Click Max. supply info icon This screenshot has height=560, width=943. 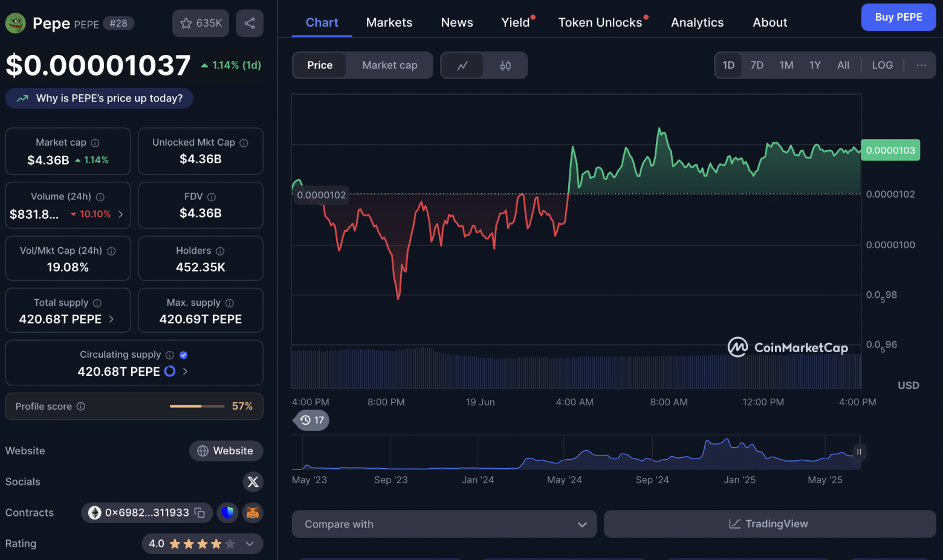[x=230, y=303]
